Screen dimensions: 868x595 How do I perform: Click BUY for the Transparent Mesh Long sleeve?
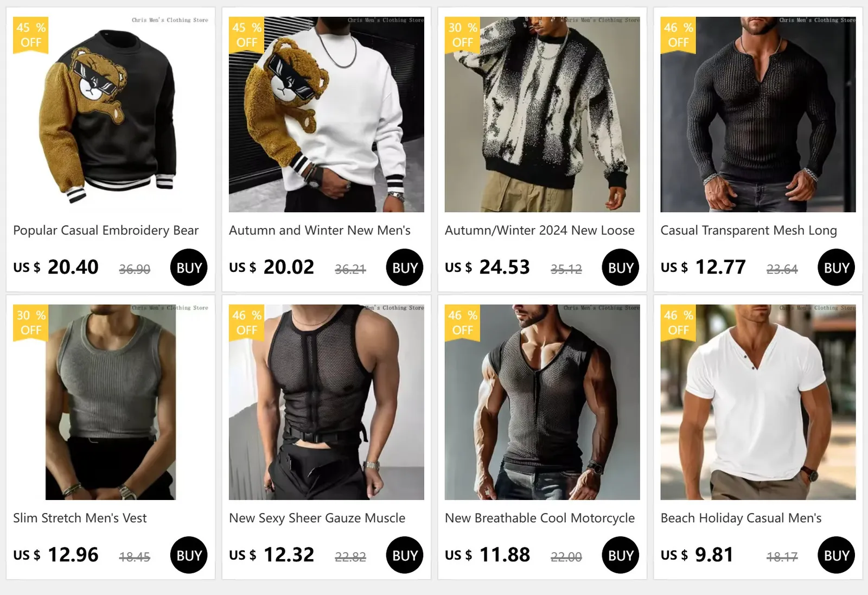click(x=837, y=268)
